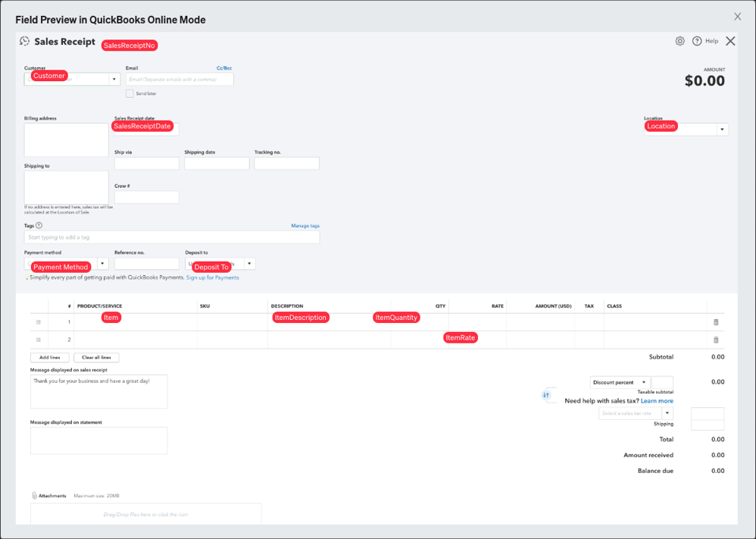Open Help from the receipt header
The width and height of the screenshot is (756, 539).
click(701, 40)
